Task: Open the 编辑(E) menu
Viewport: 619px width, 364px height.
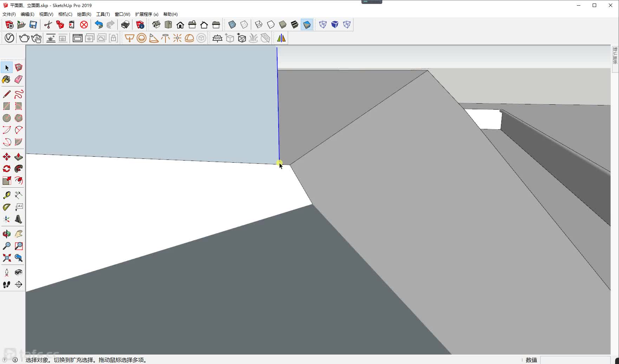Action: [27, 14]
